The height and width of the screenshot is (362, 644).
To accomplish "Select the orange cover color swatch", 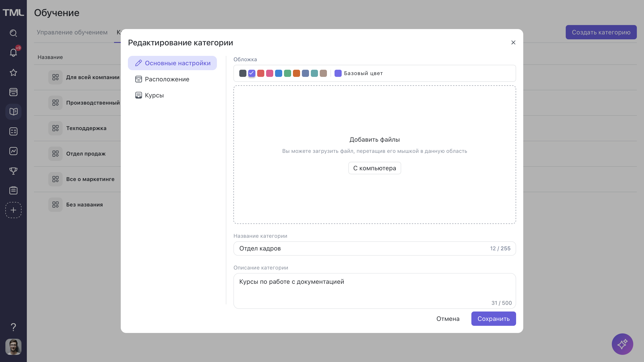I will pyautogui.click(x=296, y=73).
